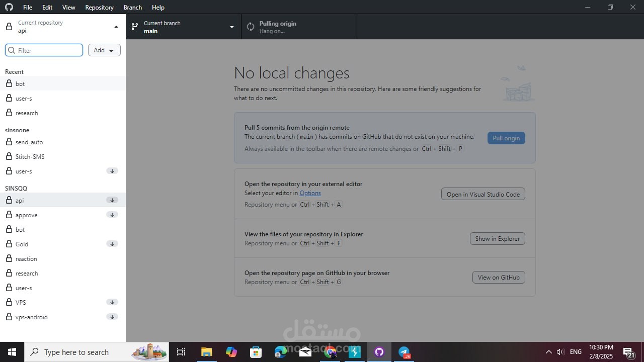Click the pull arrow badge on vps-android
Viewport: 644px width, 362px height.
click(x=112, y=317)
